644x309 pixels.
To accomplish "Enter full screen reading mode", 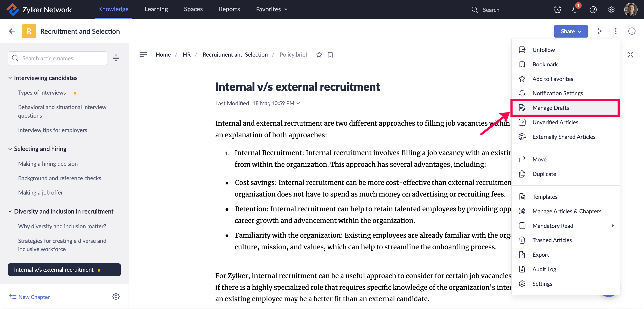I will click(x=630, y=55).
